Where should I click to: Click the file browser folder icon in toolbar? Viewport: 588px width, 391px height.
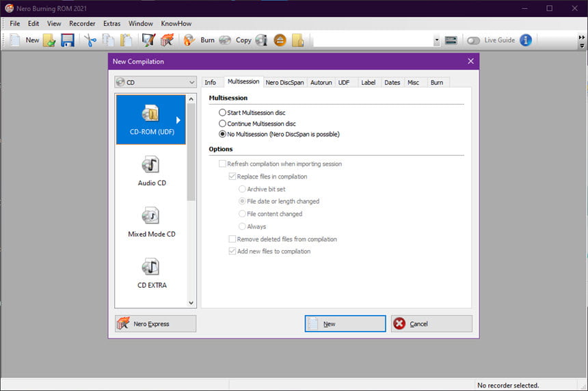pyautogui.click(x=297, y=40)
